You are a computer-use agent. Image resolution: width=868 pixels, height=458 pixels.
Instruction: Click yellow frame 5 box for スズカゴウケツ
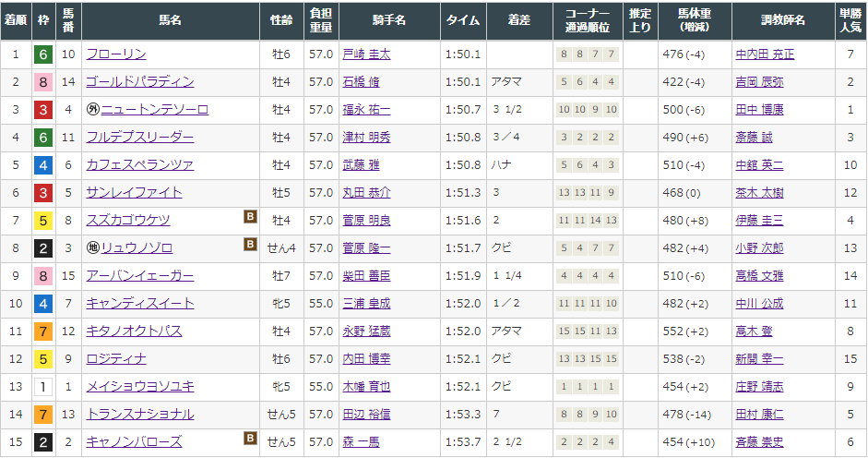[x=43, y=221]
